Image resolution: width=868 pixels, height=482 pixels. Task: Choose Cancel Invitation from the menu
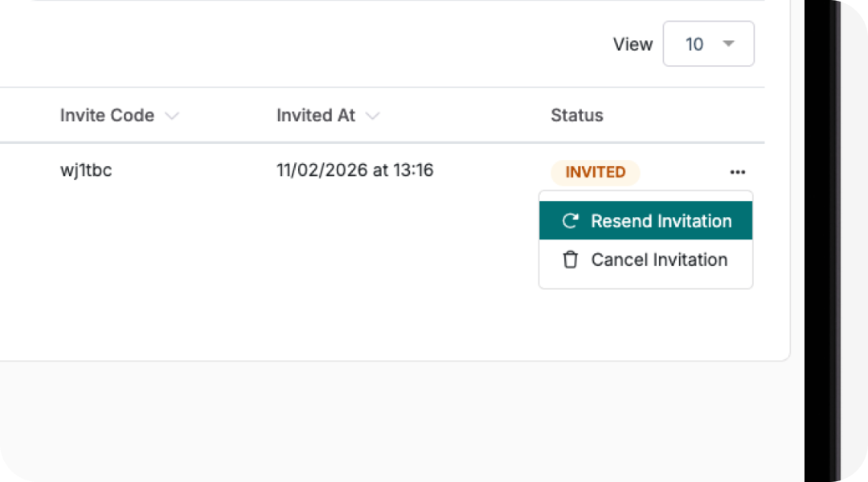(659, 259)
